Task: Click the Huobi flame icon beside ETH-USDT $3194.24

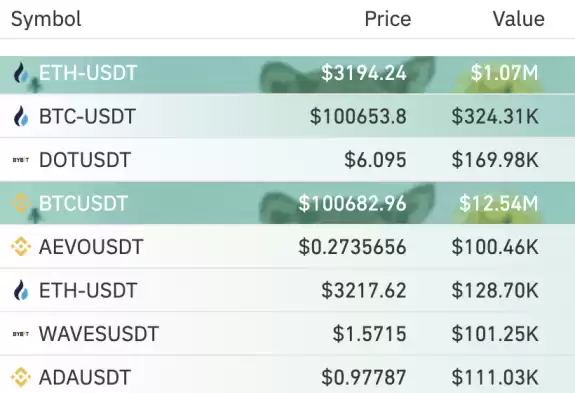Action: tap(21, 73)
